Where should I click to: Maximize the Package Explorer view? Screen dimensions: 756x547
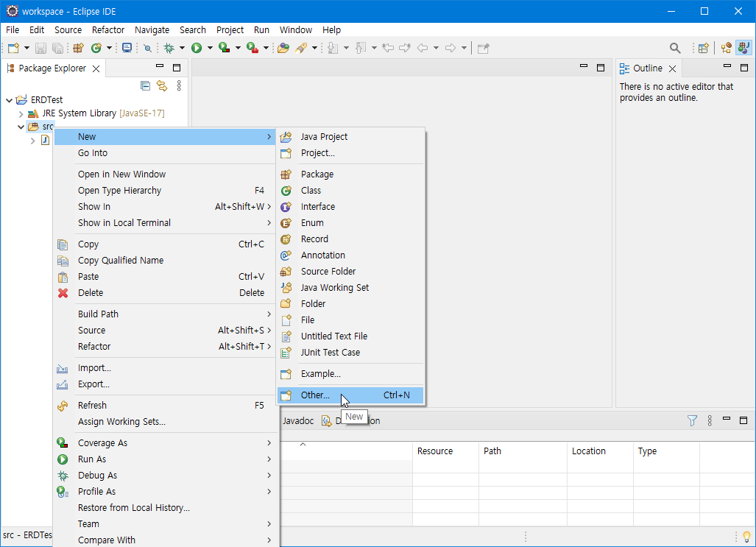click(x=177, y=68)
